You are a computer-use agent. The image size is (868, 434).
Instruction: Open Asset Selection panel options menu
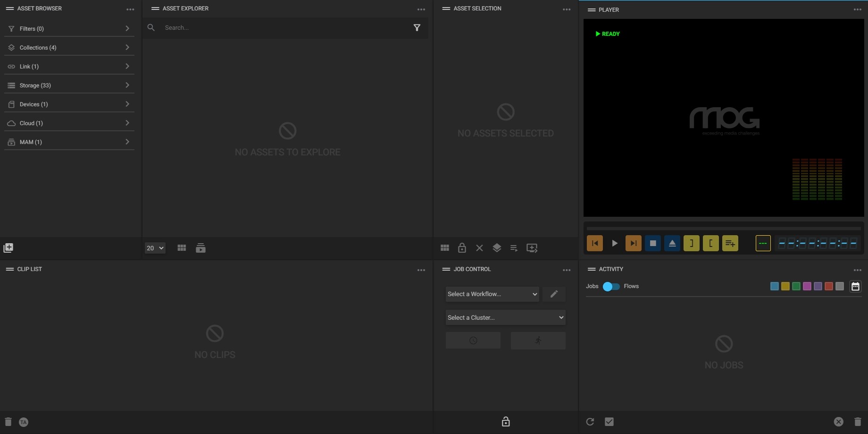tap(567, 9)
